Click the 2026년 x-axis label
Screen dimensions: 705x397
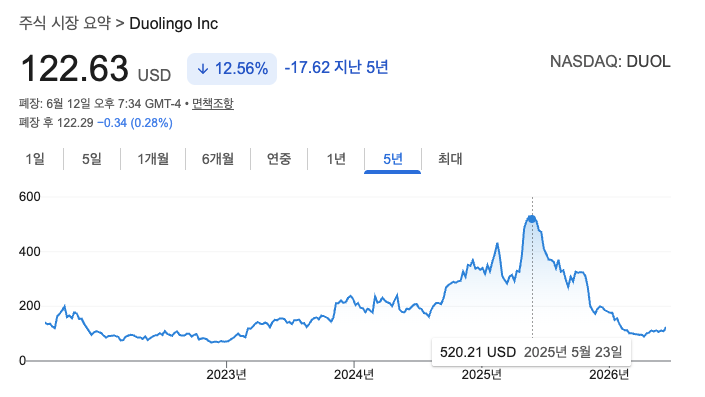pyautogui.click(x=609, y=375)
